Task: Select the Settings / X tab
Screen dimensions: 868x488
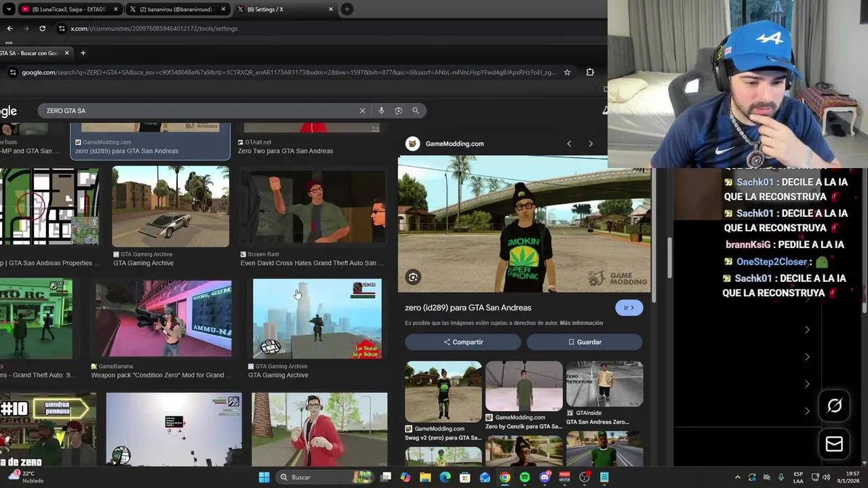Action: click(285, 9)
